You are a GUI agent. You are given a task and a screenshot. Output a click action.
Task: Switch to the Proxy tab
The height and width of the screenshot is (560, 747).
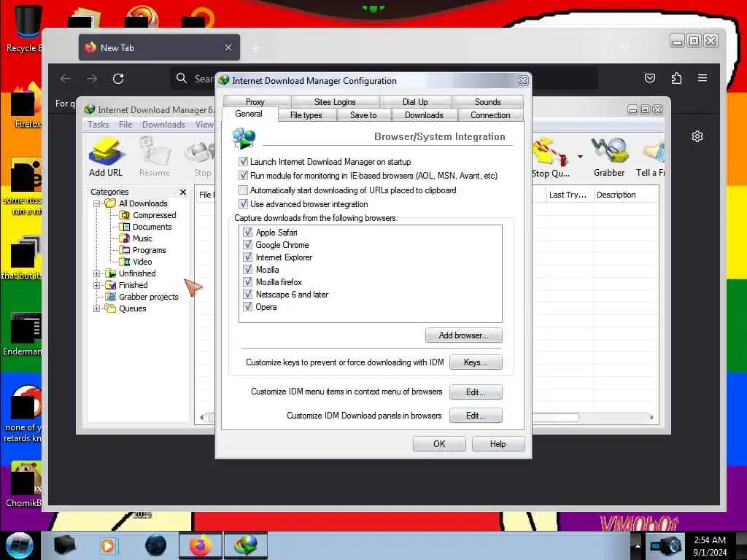coord(255,101)
